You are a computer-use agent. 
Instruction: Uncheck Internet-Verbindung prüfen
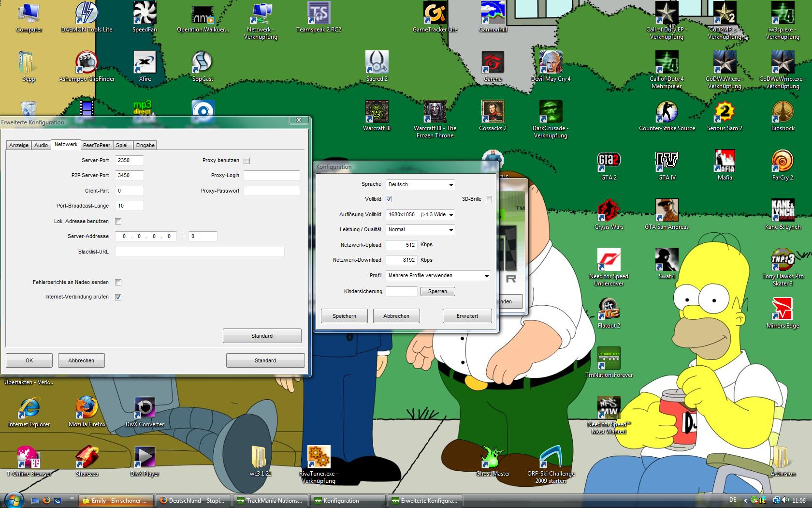click(x=118, y=297)
